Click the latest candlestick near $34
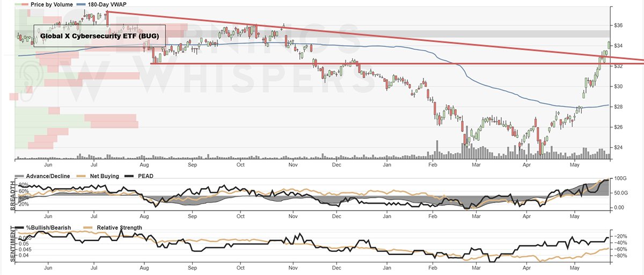This screenshot has width=644, height=275. [609, 45]
